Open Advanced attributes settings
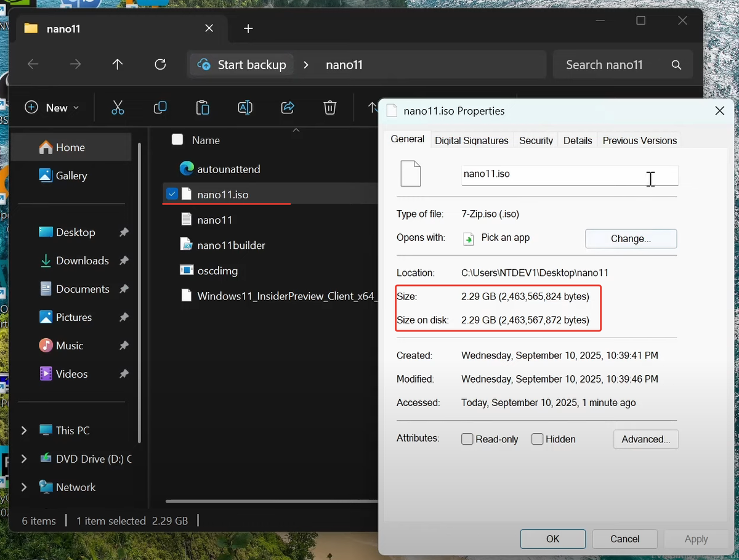Viewport: 739px width, 560px height. click(645, 439)
